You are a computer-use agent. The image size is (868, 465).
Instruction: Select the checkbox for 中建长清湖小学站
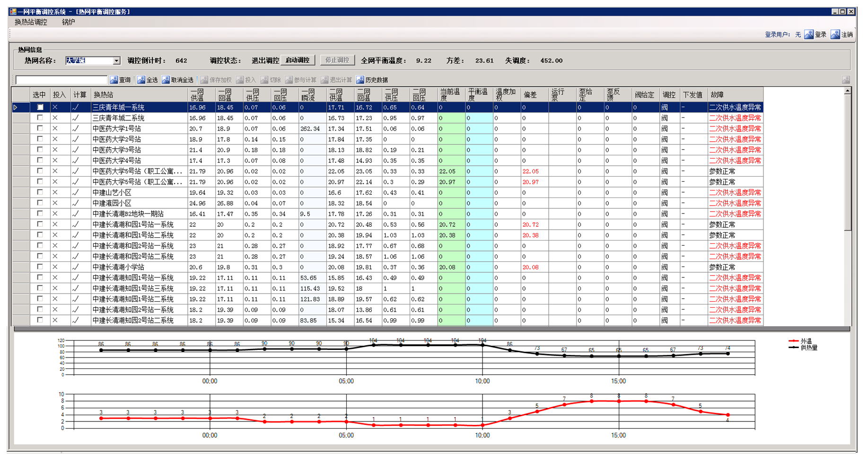(40, 267)
